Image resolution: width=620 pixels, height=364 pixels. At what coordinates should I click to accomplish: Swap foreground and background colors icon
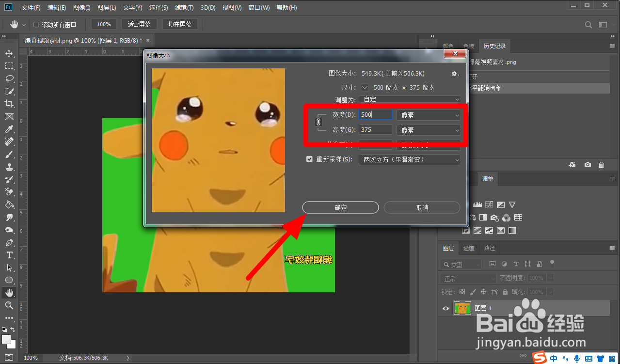pyautogui.click(x=13, y=329)
